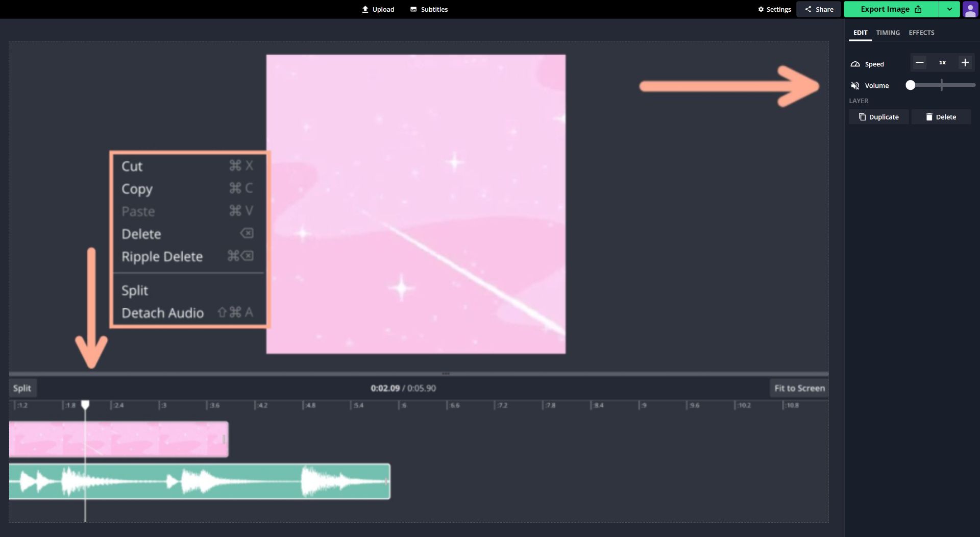Click the Upload icon in the top bar

pos(365,9)
